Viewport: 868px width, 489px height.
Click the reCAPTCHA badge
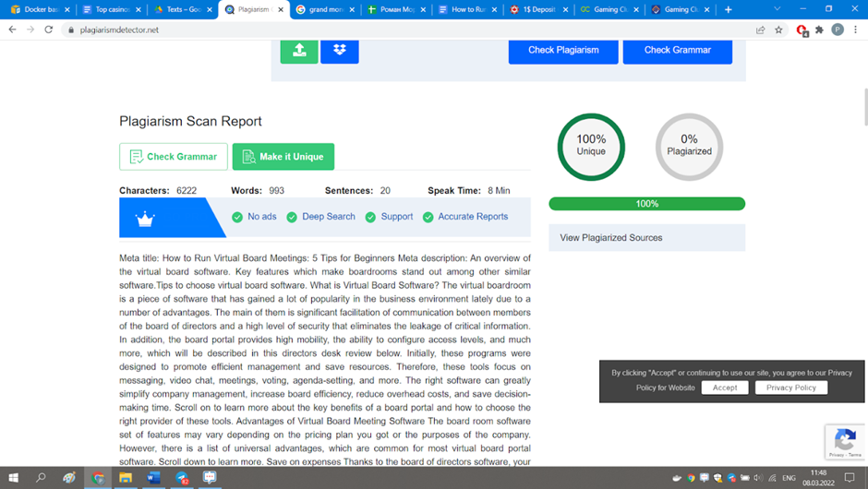[x=845, y=441]
